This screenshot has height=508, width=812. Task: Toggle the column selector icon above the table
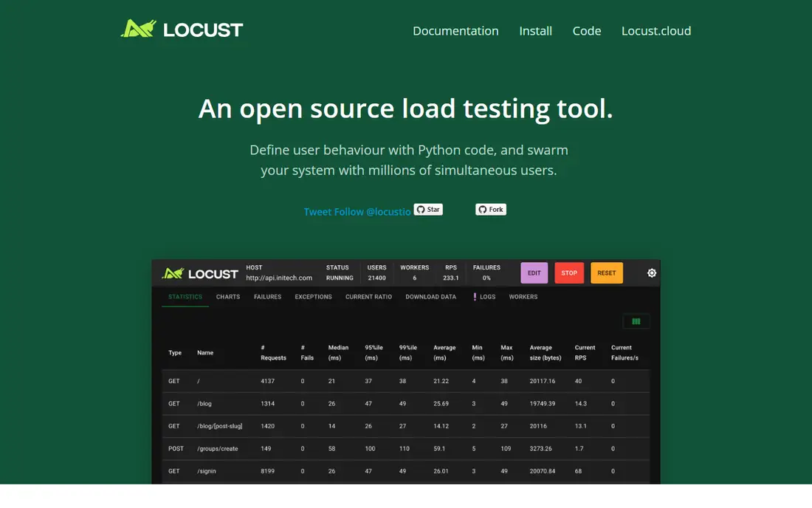pyautogui.click(x=636, y=322)
